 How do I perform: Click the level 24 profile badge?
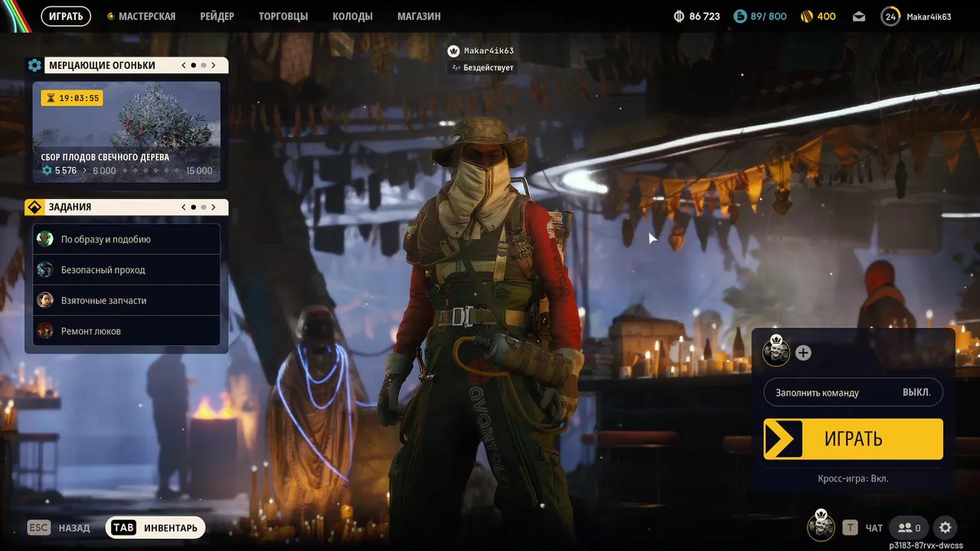890,16
